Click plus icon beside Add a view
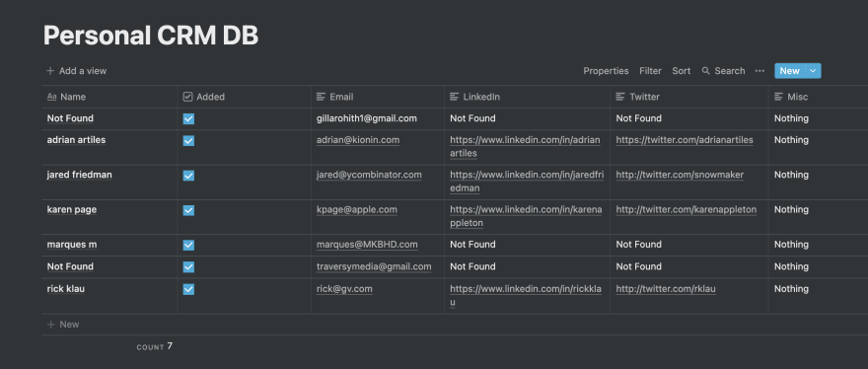 50,71
